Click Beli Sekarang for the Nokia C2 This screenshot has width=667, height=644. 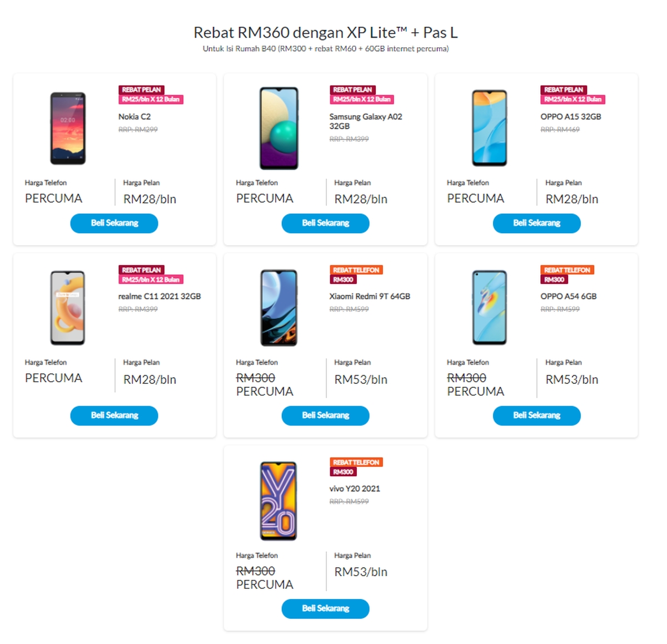tap(113, 223)
